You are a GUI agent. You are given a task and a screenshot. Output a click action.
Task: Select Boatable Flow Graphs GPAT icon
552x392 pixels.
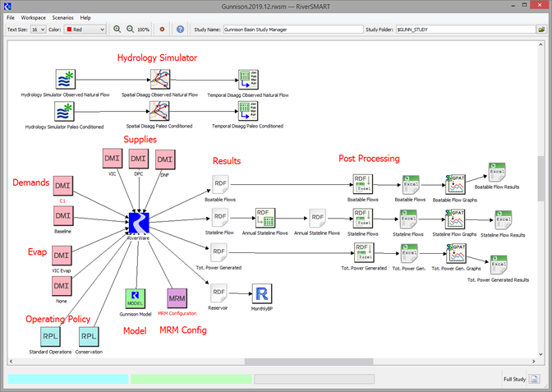pyautogui.click(x=454, y=183)
